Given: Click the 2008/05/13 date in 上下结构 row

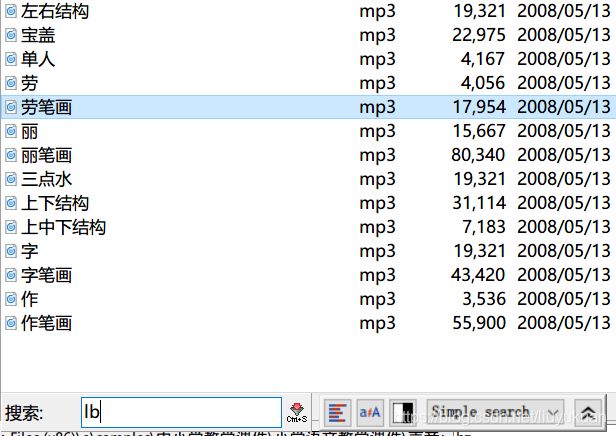Looking at the screenshot, I should click(x=564, y=203).
